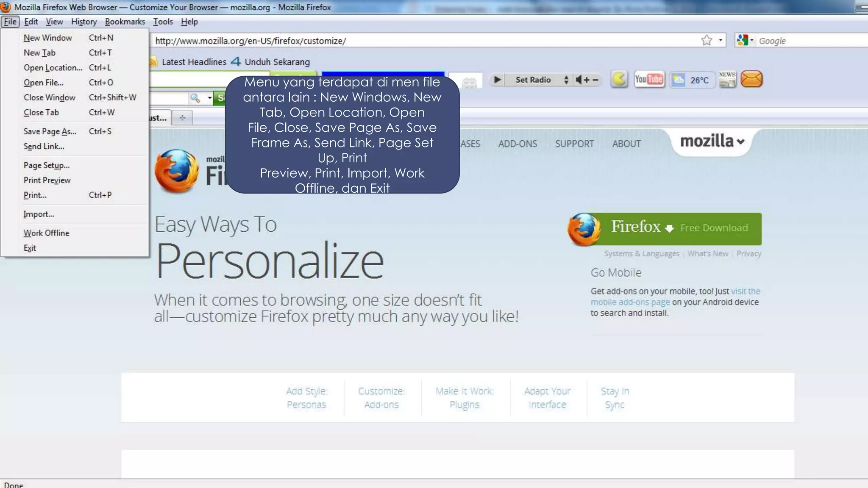This screenshot has height=488, width=868.
Task: Click the Google search engine icon
Action: pyautogui.click(x=743, y=41)
